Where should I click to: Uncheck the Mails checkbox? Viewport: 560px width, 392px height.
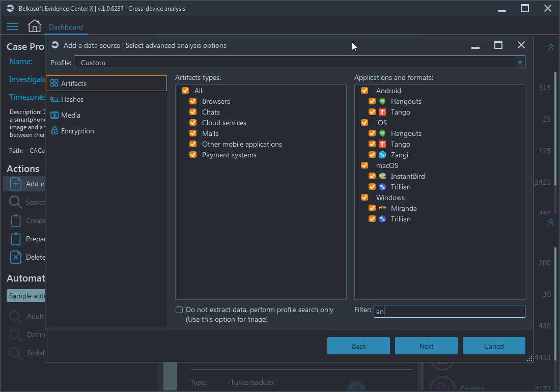(193, 133)
